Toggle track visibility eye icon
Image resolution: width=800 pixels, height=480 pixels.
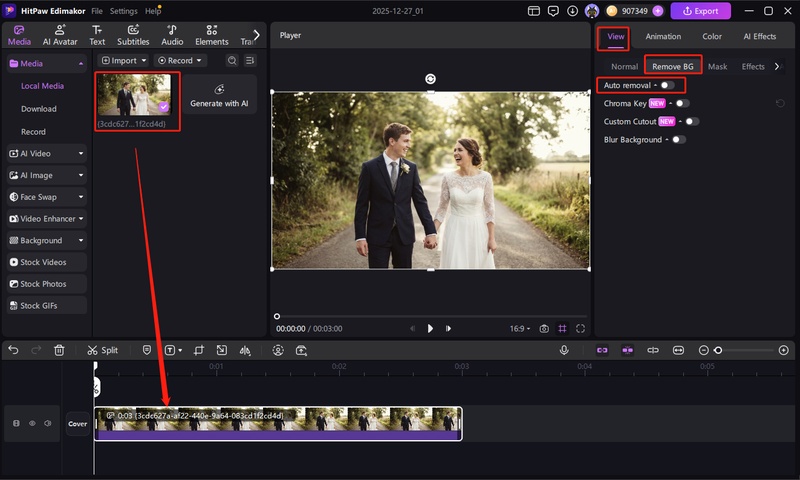pos(32,423)
